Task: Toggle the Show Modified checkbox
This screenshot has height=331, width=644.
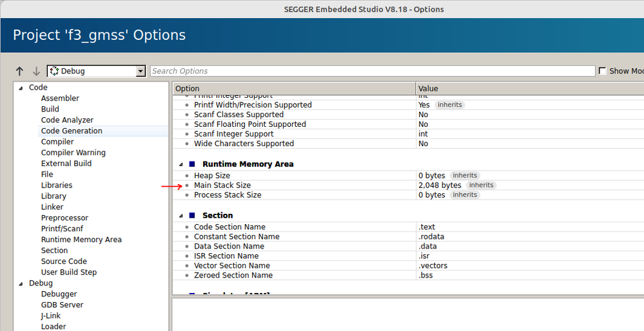Action: coord(603,71)
